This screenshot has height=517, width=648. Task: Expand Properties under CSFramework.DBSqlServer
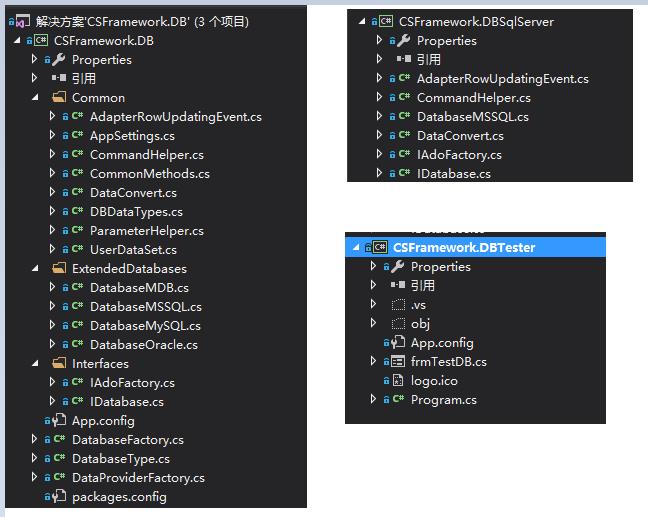coord(379,40)
